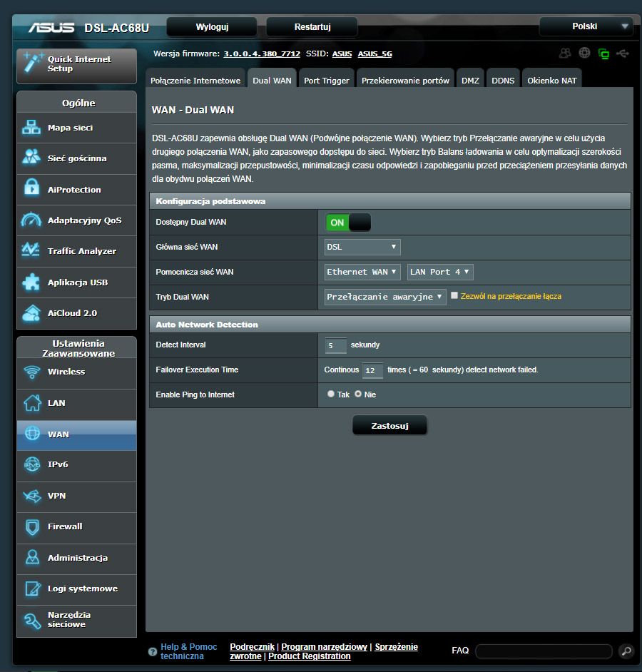Click the Zastosuj apply button
Viewport: 642px width, 672px height.
point(389,426)
